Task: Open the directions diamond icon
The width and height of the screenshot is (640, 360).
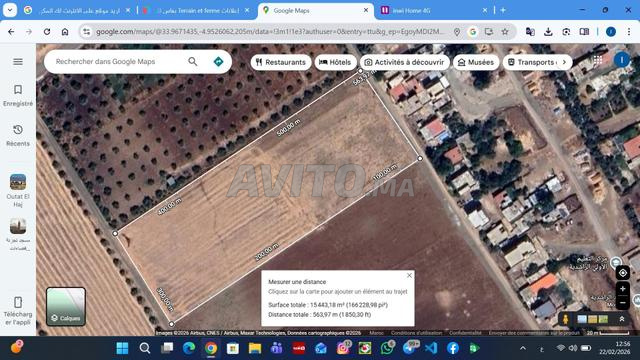Action: [218, 62]
